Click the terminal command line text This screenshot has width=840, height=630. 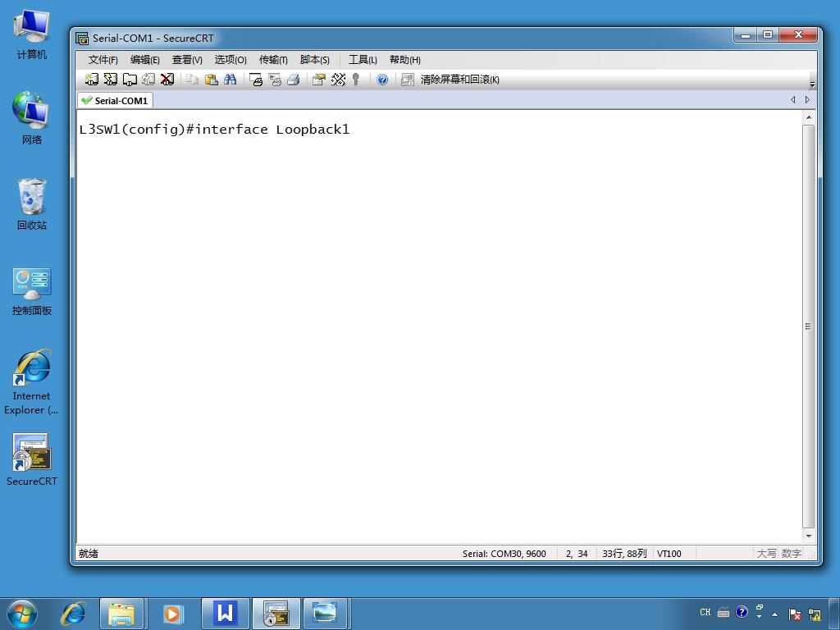pyautogui.click(x=214, y=130)
